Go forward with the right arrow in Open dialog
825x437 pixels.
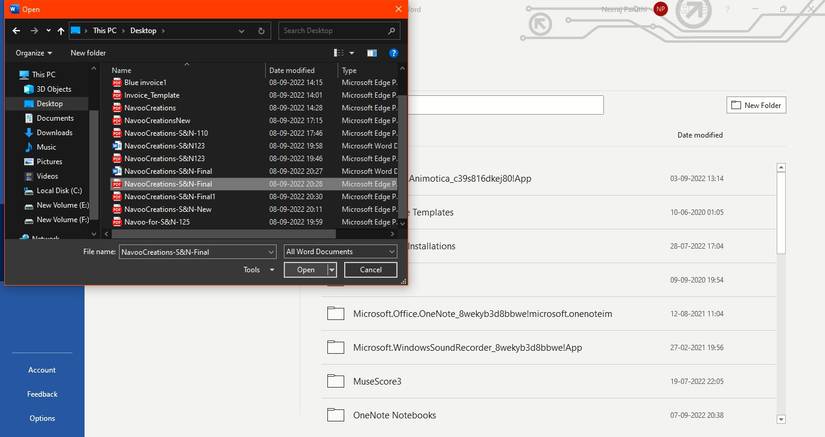[x=34, y=31]
